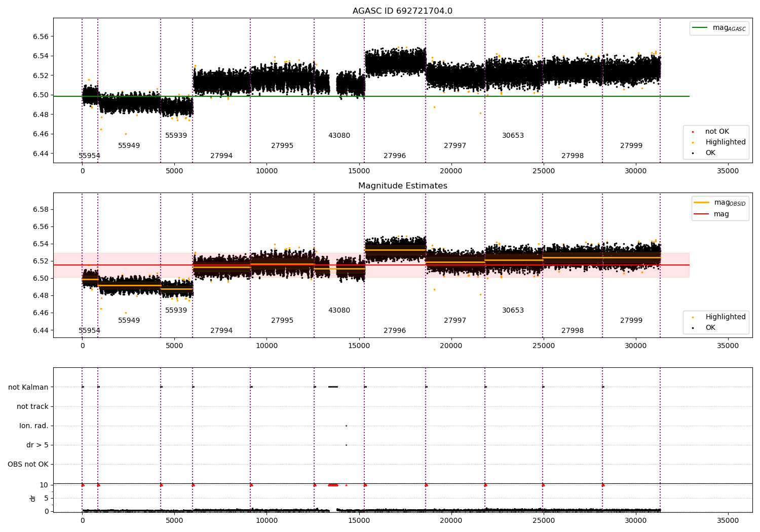Select the green mag AGASC legend entry

pos(719,28)
